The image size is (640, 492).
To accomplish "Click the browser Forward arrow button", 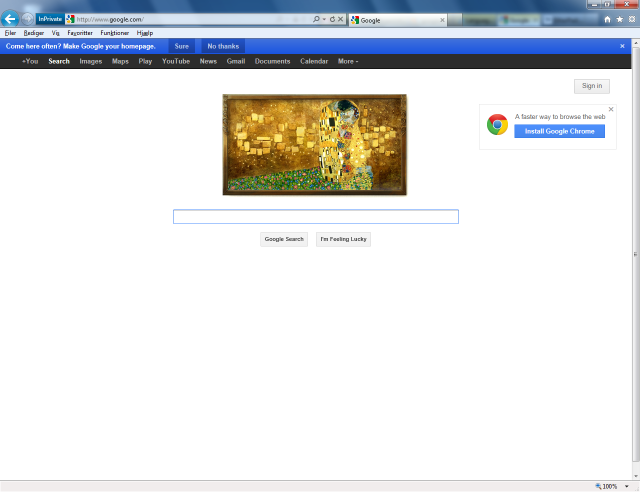I will click(27, 19).
